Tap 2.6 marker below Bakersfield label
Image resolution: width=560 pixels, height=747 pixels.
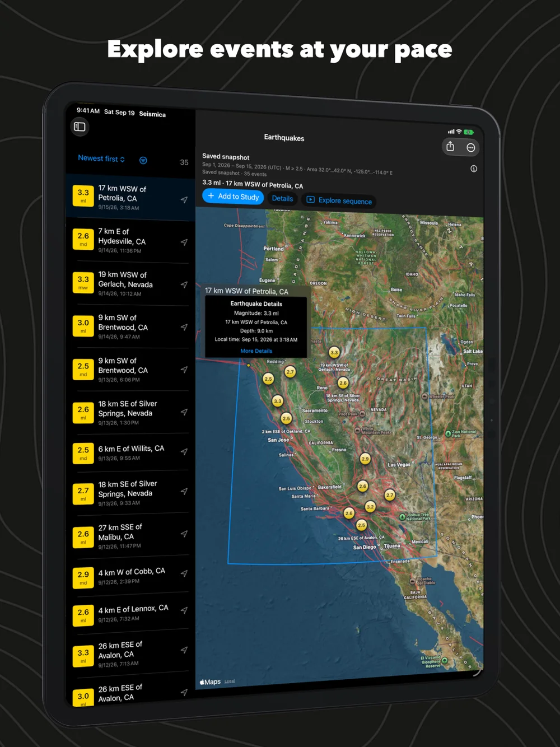tap(362, 486)
